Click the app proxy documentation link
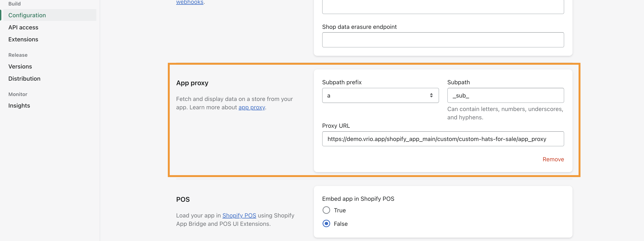 click(251, 107)
